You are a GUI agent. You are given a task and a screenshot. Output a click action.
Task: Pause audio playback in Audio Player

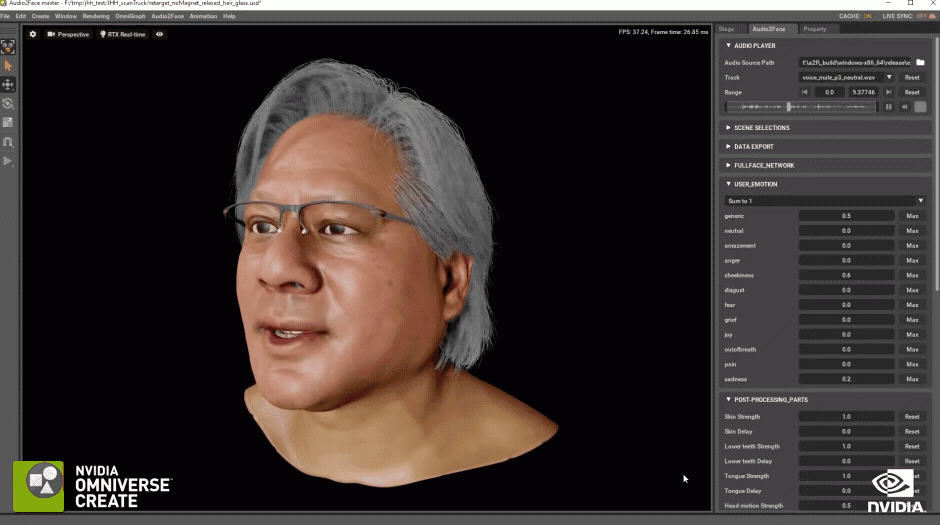[x=888, y=107]
